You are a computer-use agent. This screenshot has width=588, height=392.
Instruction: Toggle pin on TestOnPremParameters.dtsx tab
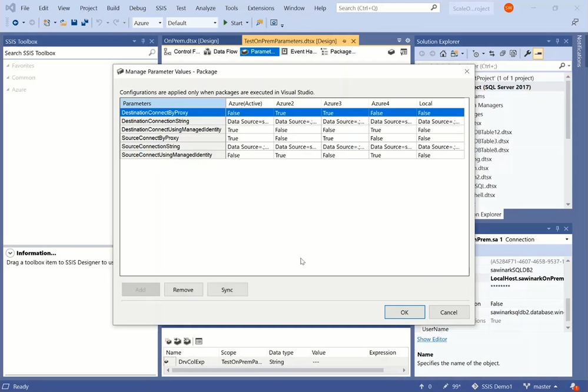coord(344,41)
